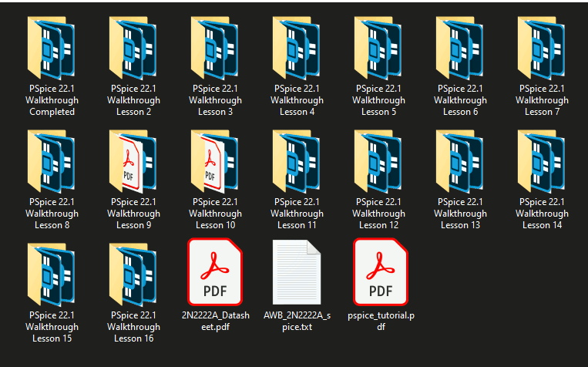Select the Walkthrough Lesson 10 folder icon
This screenshot has width=588, height=367.
(x=215, y=161)
